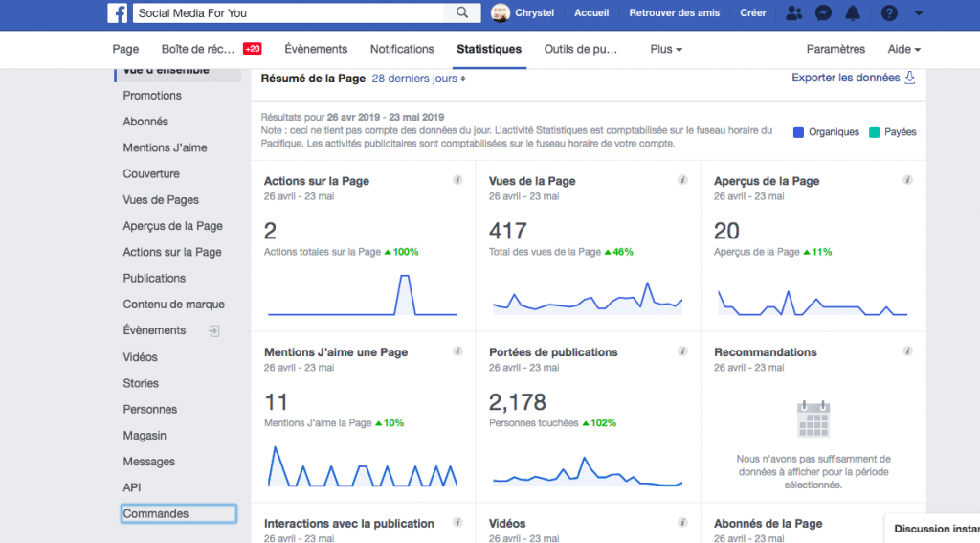Select Commandes in the sidebar
Viewport: 980px width, 543px height.
pos(179,513)
